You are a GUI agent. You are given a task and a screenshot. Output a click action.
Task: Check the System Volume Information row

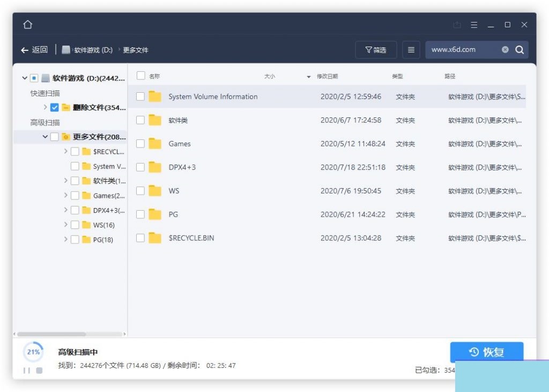coord(142,97)
